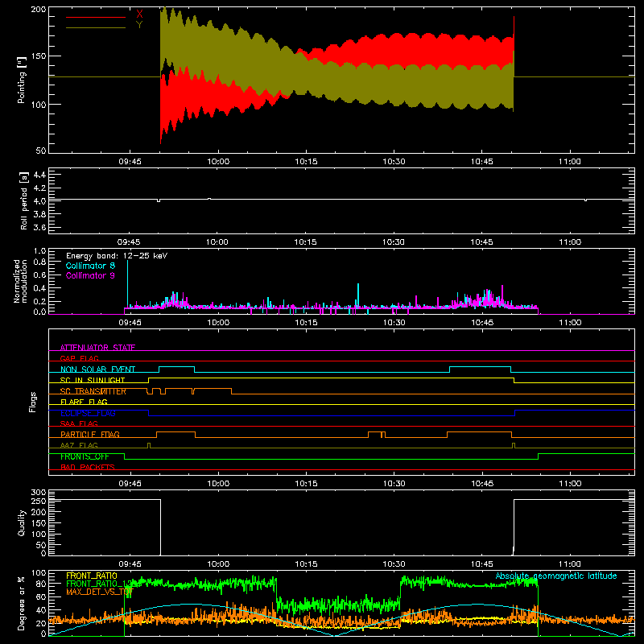This screenshot has width=644, height=644.
Task: Click the ATTENUATOR_STATE flag label
Action: tap(97, 348)
